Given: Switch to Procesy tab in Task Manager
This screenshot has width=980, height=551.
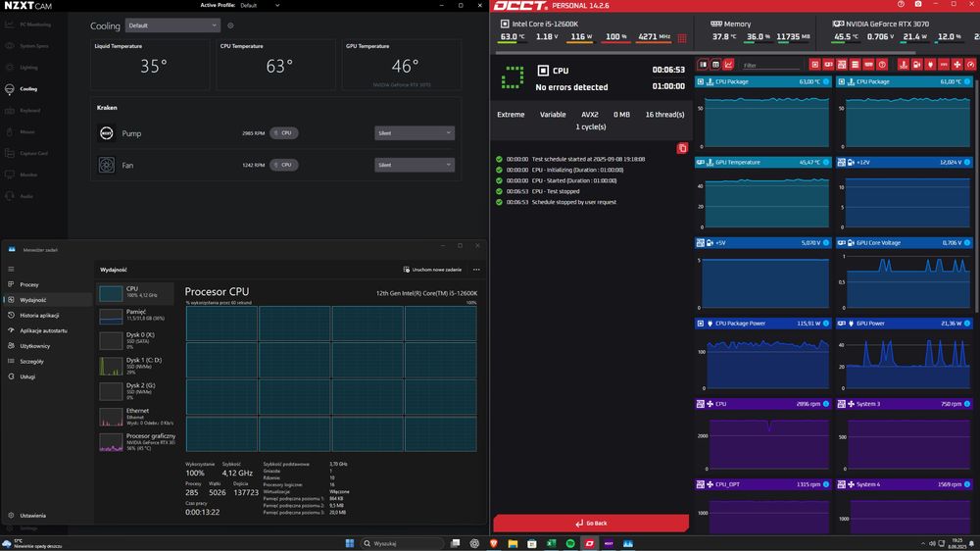Looking at the screenshot, I should tap(29, 284).
